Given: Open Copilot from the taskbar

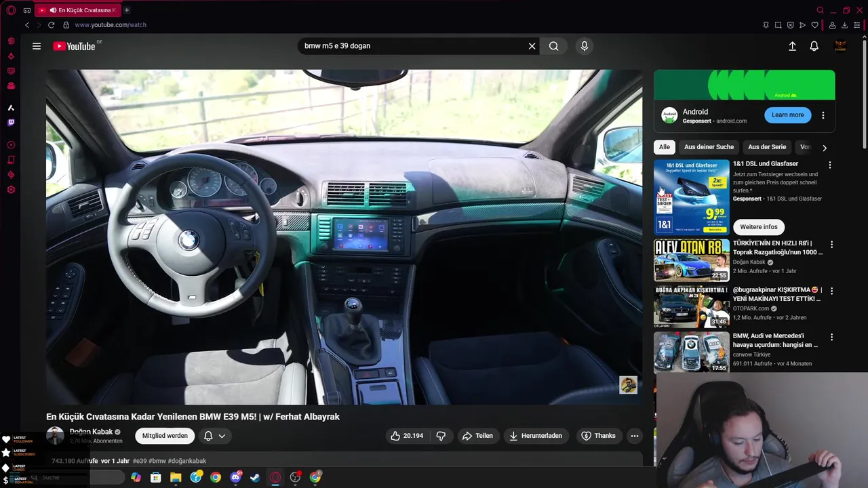Looking at the screenshot, I should click(x=136, y=477).
